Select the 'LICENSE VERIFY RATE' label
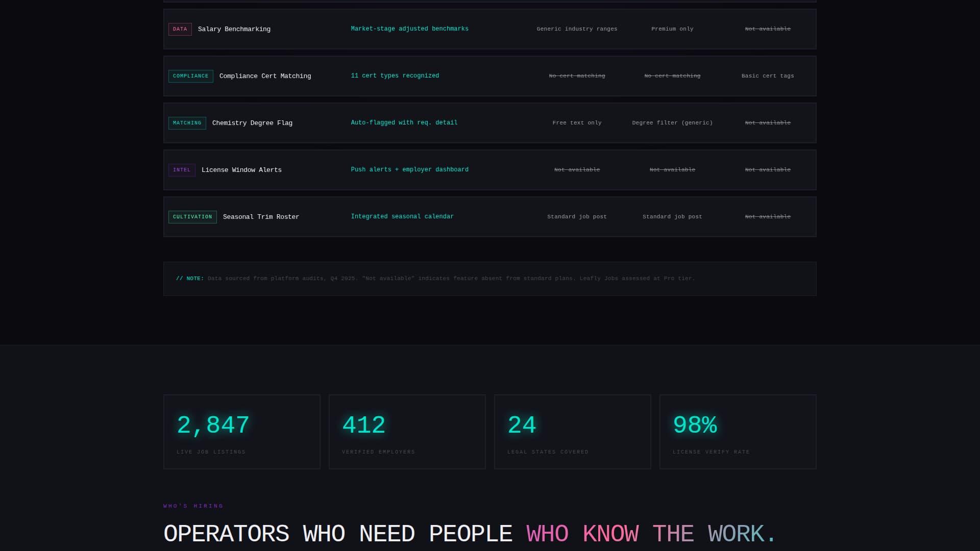 (x=711, y=452)
